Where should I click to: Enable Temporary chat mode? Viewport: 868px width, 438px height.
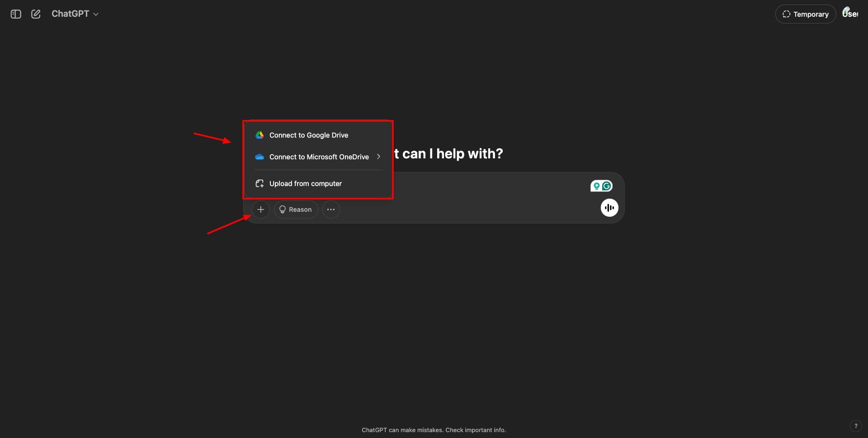point(805,14)
